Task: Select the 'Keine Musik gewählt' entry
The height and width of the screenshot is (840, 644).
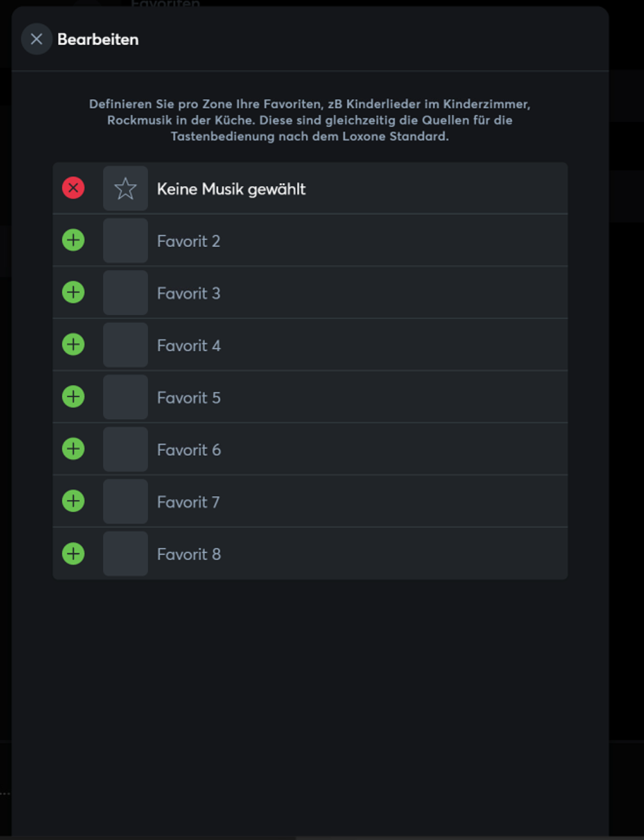Action: [x=231, y=189]
